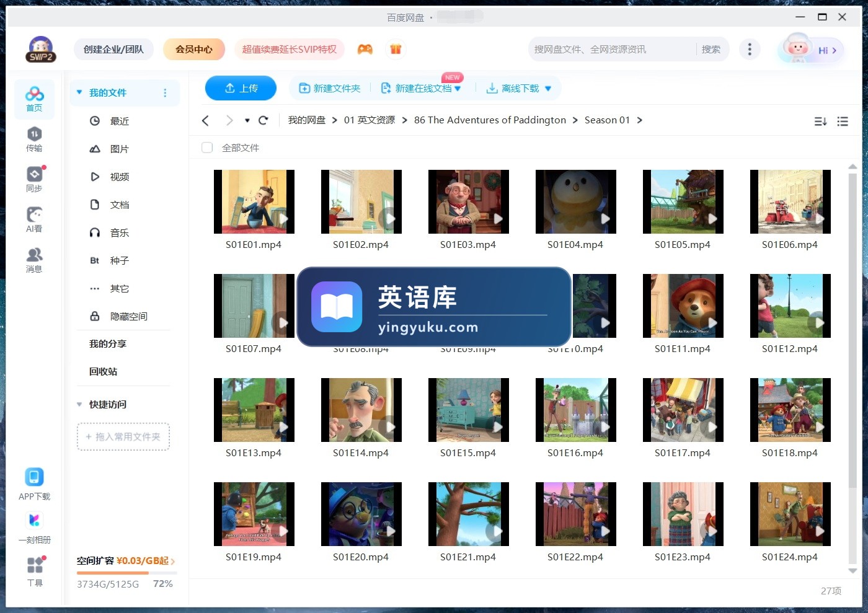The height and width of the screenshot is (613, 868).
Task: Click 超值续费延长SVIP特权 promo button
Action: [x=289, y=49]
